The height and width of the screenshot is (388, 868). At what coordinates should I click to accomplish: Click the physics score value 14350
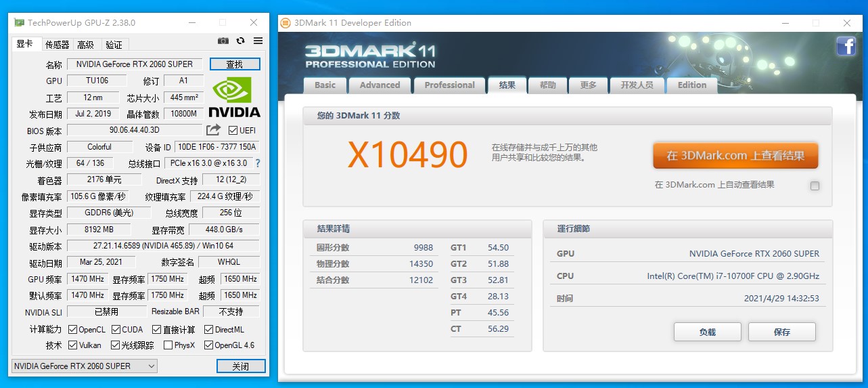pyautogui.click(x=421, y=264)
